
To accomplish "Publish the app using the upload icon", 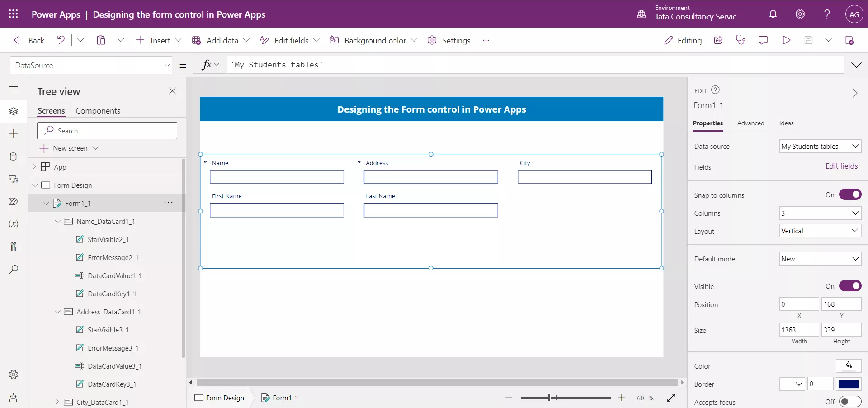I will 850,40.
